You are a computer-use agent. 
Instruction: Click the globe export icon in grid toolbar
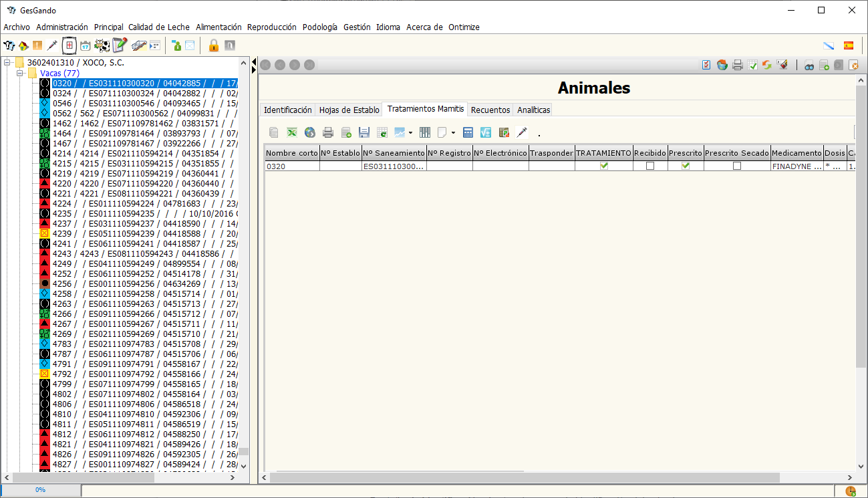[x=309, y=132]
